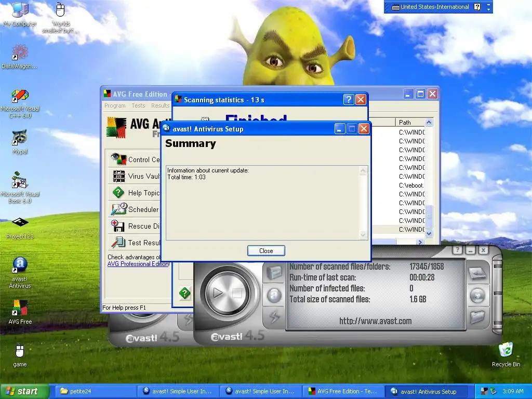Viewport: 532px width, 399px height.
Task: Open DataWagon desktop shortcut
Action: (x=20, y=57)
